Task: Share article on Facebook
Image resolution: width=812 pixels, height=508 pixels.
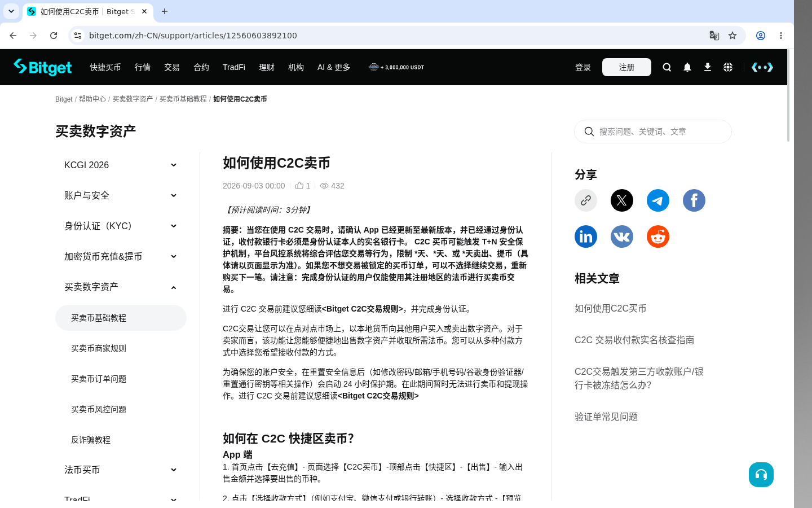Action: point(694,200)
